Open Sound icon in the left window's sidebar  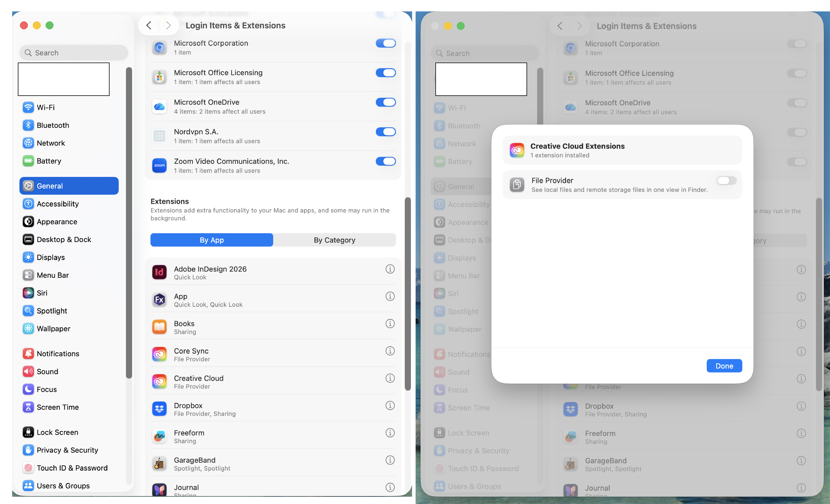(x=28, y=371)
